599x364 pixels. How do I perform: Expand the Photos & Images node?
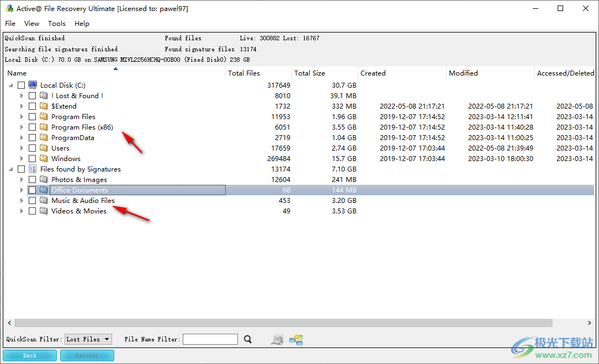pos(22,179)
